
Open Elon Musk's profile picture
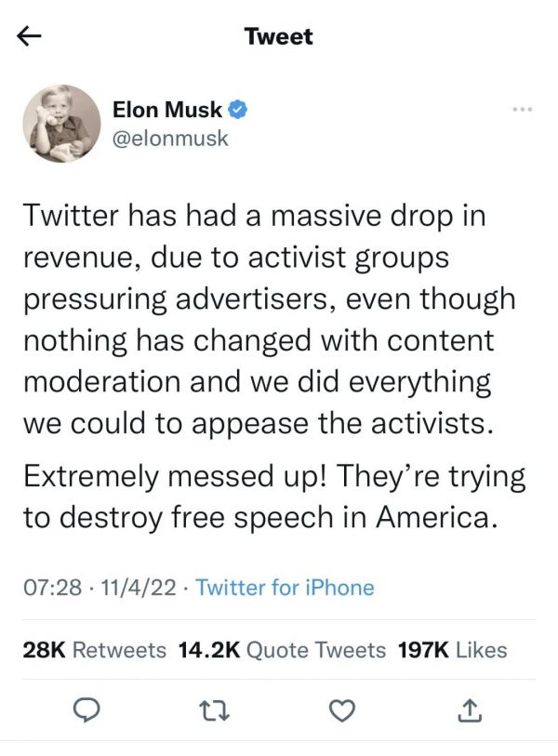click(x=60, y=124)
